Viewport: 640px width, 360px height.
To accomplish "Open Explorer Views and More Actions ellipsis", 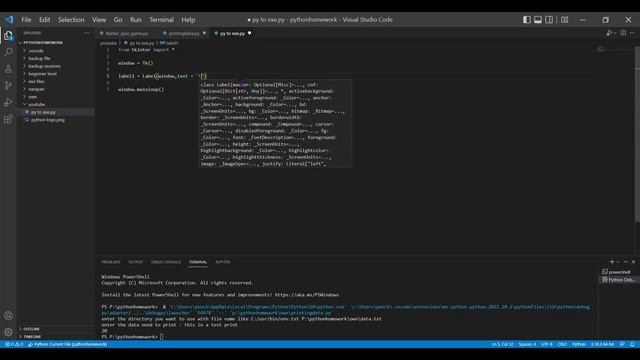I will click(x=87, y=33).
